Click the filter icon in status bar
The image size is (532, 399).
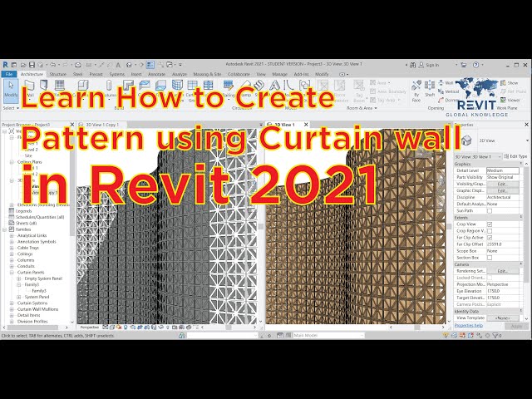[x=495, y=335]
